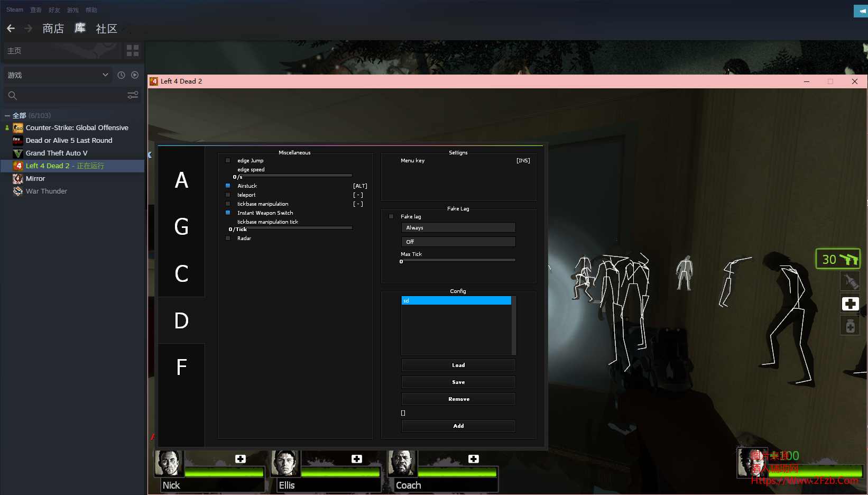This screenshot has height=495, width=868.
Task: Adjust the tickbase manipulation tick slider
Action: pyautogui.click(x=292, y=227)
